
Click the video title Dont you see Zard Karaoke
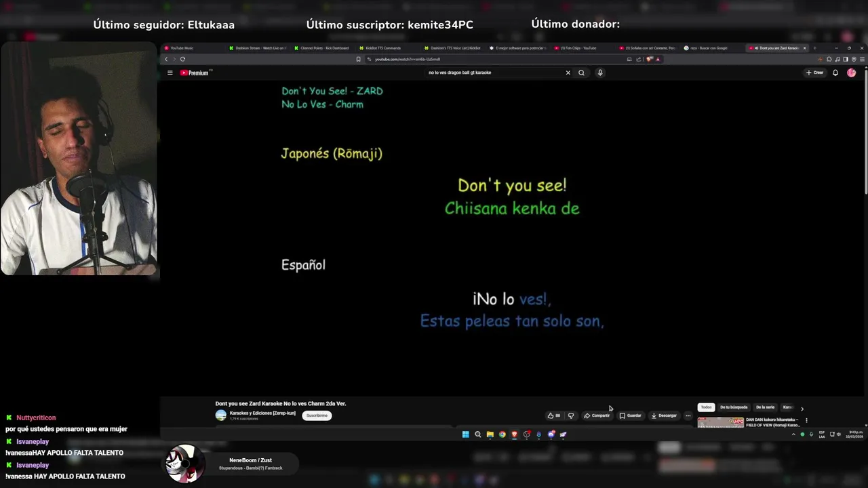click(281, 403)
